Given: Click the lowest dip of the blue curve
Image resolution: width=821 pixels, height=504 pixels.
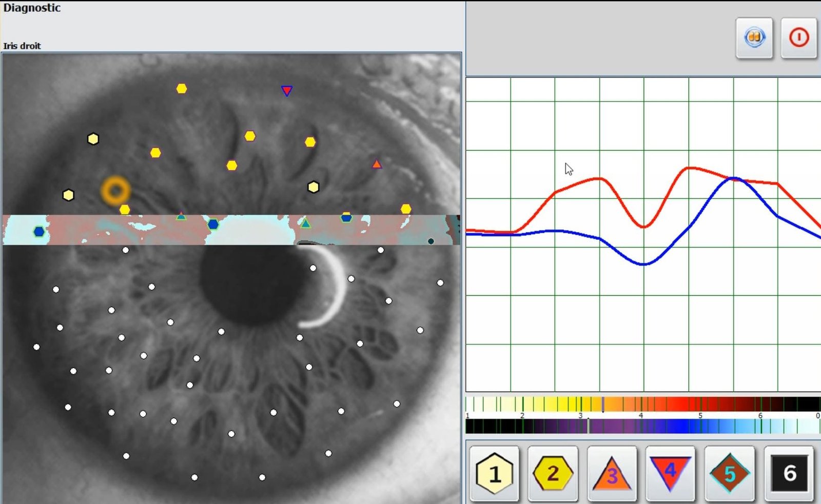Looking at the screenshot, I should [643, 264].
